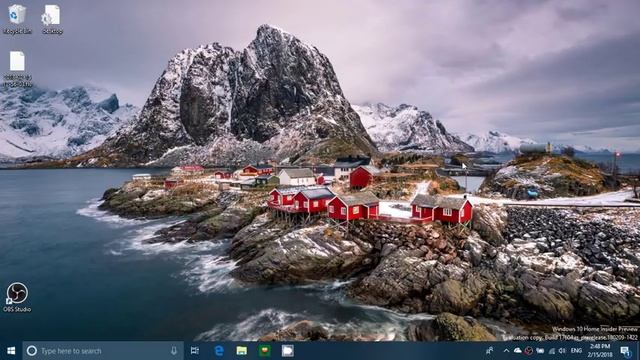Click the ENG language indicator
Screen dimensions: 640x360
point(576,351)
